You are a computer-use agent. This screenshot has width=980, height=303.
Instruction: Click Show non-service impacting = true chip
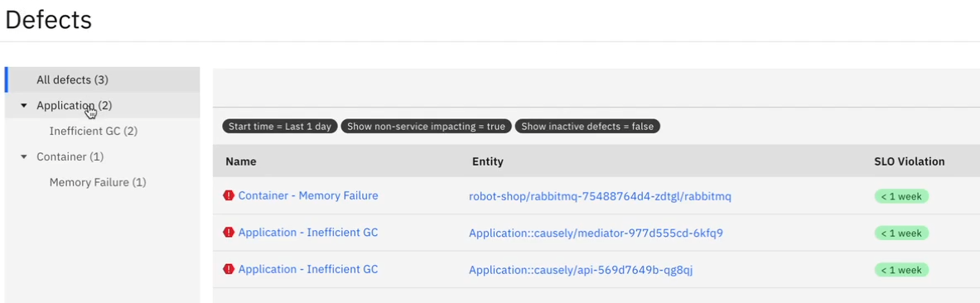[x=427, y=126]
